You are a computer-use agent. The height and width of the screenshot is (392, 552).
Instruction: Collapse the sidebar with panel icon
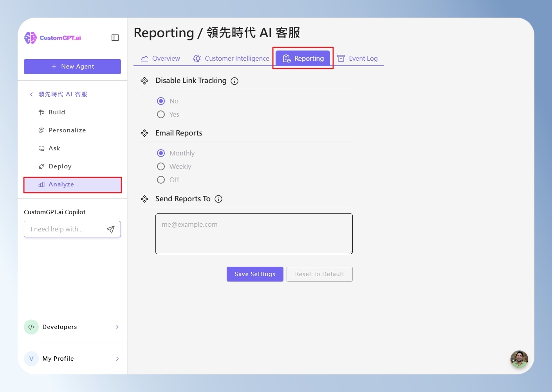(115, 38)
